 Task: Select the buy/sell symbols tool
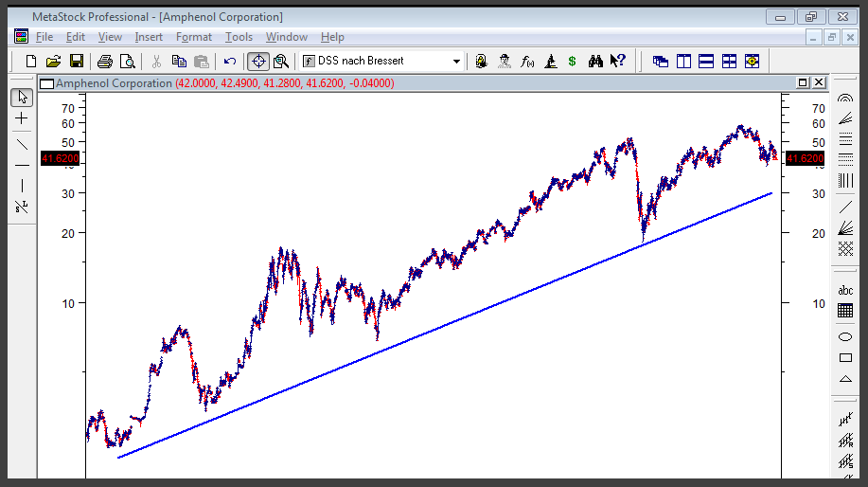click(22, 207)
